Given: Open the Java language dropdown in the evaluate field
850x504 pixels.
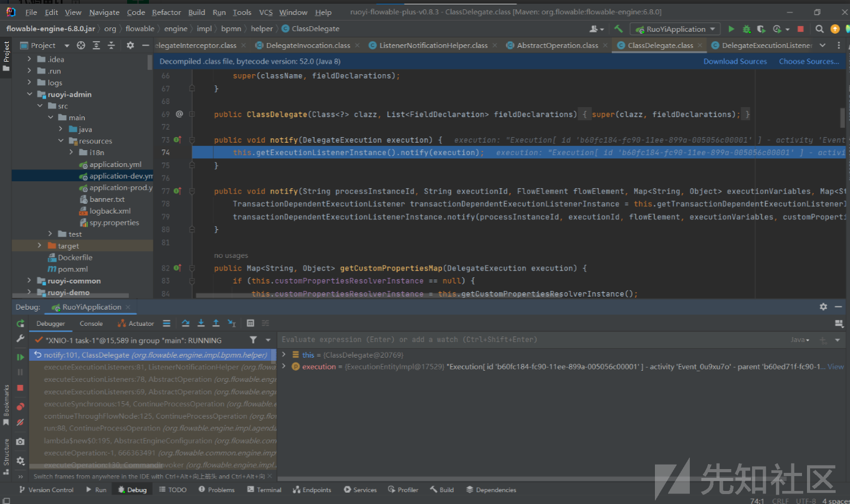Looking at the screenshot, I should (x=800, y=340).
